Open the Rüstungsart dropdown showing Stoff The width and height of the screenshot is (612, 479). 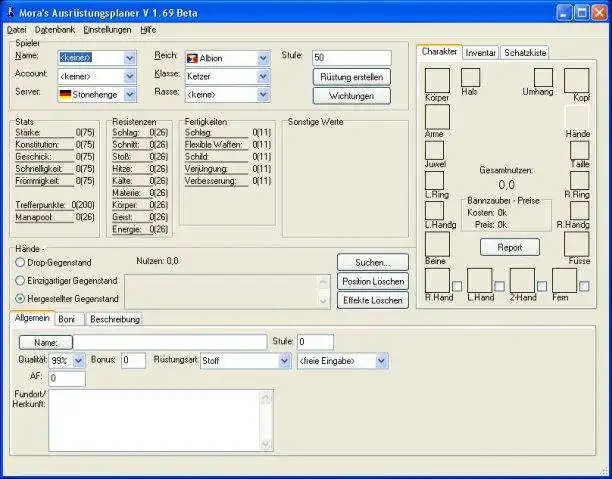point(284,360)
